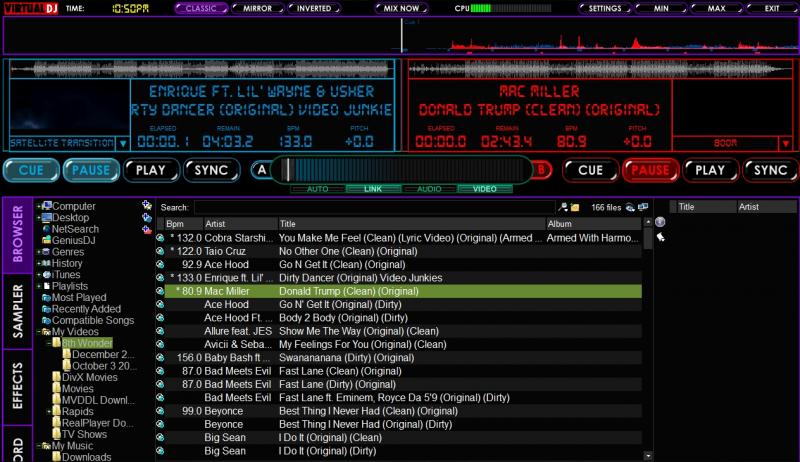Select the NetSearch globe item

[71, 229]
